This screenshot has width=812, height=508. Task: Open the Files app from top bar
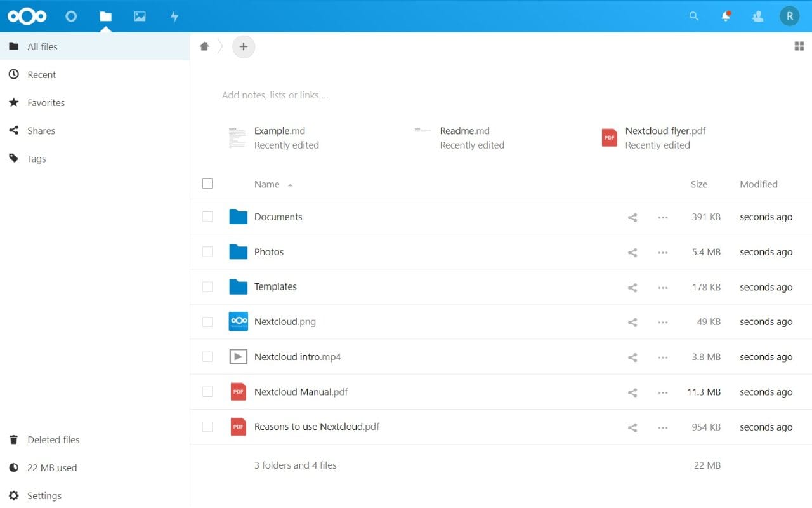[x=105, y=17]
